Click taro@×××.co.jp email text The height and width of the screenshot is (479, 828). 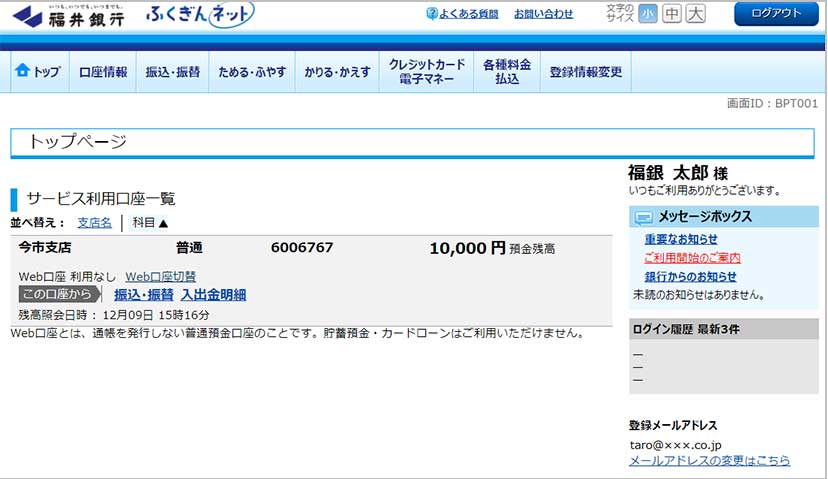(x=675, y=445)
